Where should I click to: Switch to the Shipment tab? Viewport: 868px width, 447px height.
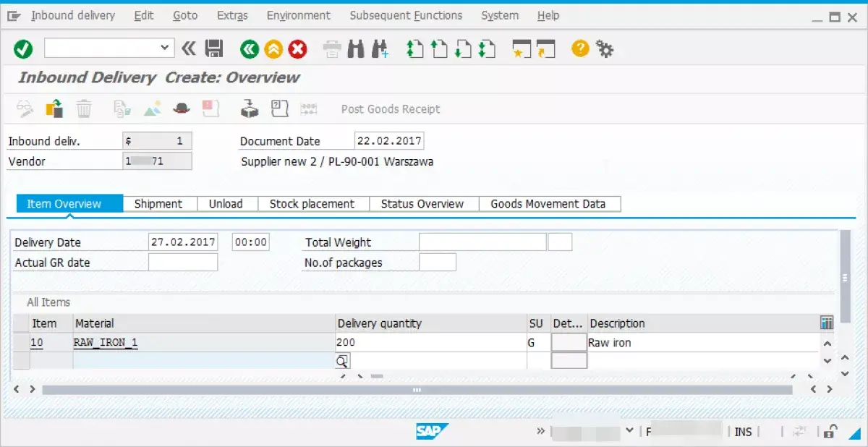[x=158, y=204]
